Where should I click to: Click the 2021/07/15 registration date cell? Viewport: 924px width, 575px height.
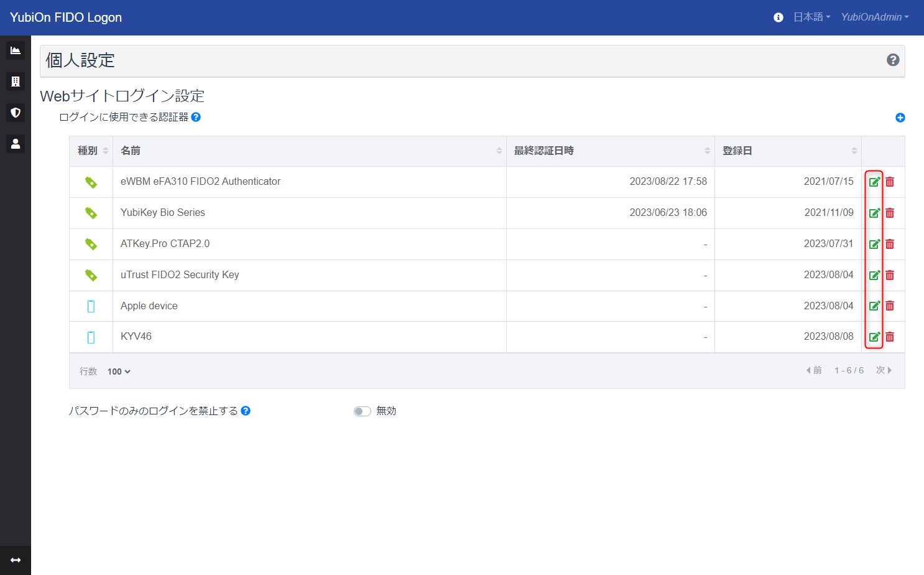[788, 182]
